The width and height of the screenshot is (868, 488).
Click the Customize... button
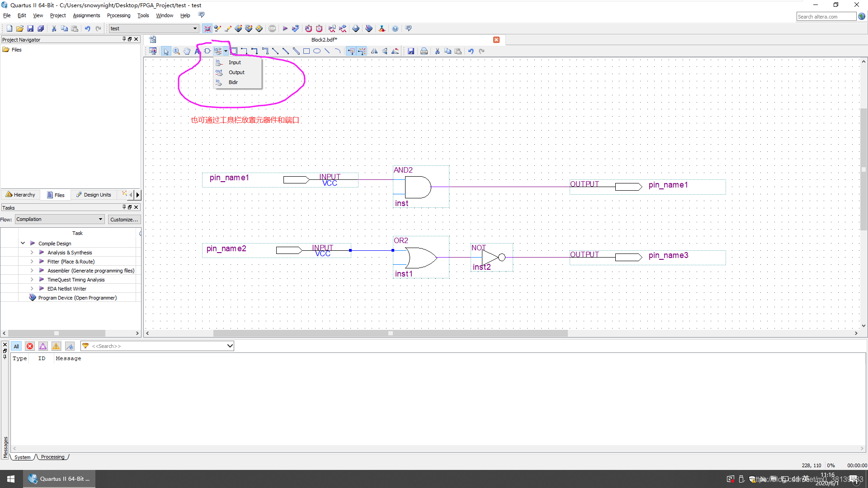pyautogui.click(x=124, y=219)
